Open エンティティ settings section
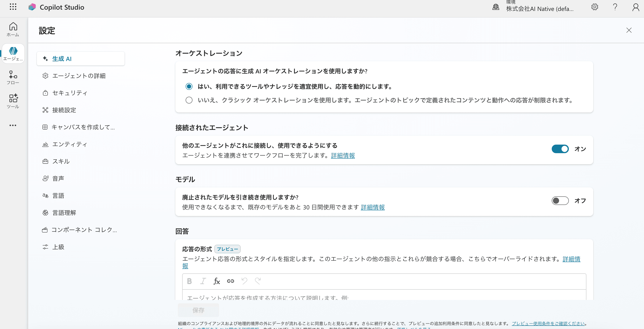 80,144
